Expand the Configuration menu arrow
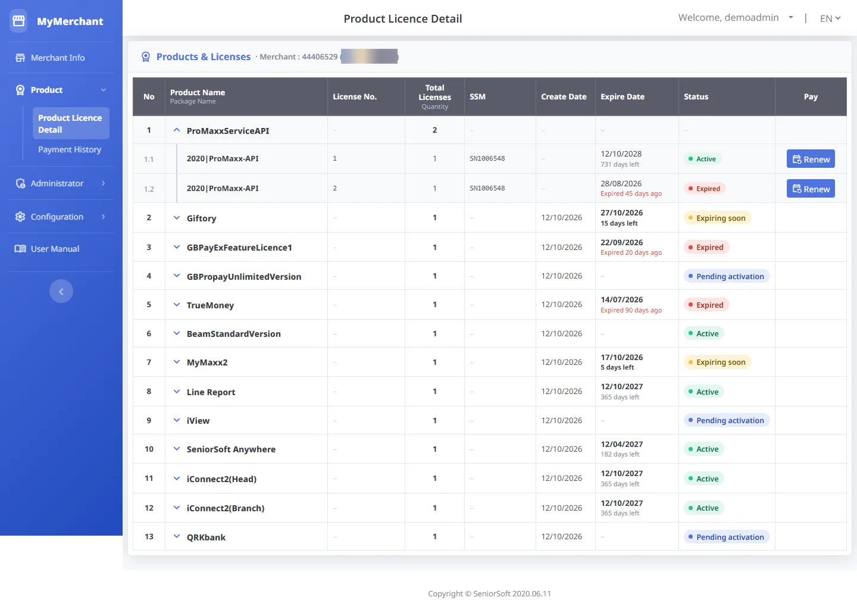Image resolution: width=857 pixels, height=616 pixels. [x=104, y=217]
